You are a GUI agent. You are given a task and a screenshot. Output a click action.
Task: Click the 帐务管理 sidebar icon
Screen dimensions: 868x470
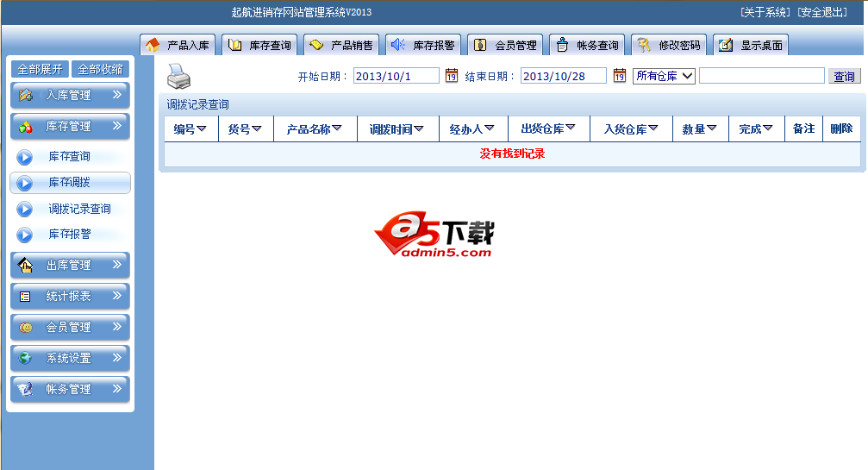(x=26, y=389)
